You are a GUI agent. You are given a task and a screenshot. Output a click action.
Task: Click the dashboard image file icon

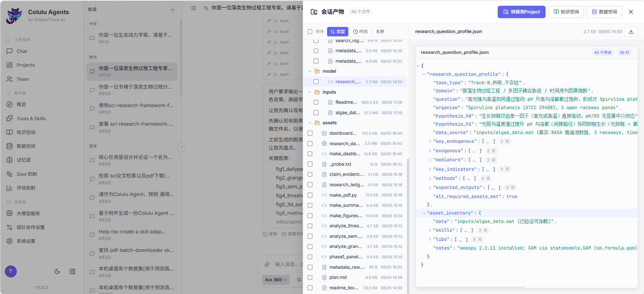pyautogui.click(x=324, y=133)
